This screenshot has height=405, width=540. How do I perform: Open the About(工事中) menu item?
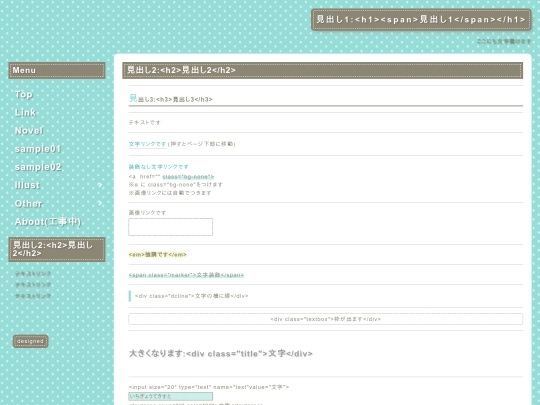48,222
